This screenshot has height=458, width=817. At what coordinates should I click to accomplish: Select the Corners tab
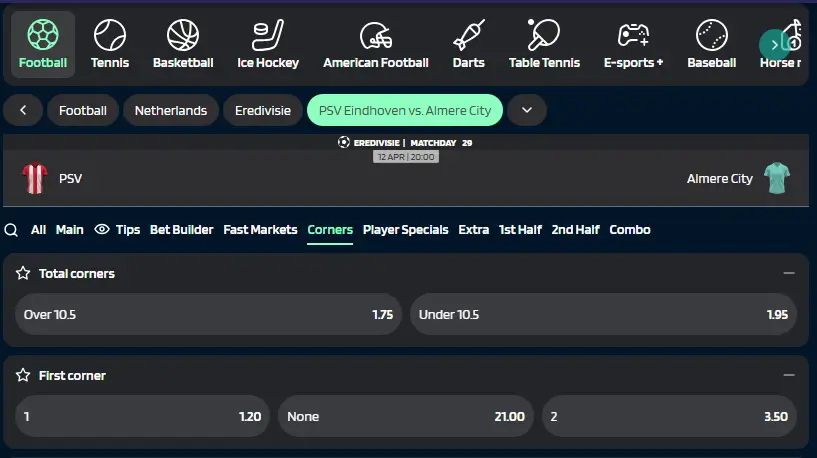pyautogui.click(x=330, y=230)
